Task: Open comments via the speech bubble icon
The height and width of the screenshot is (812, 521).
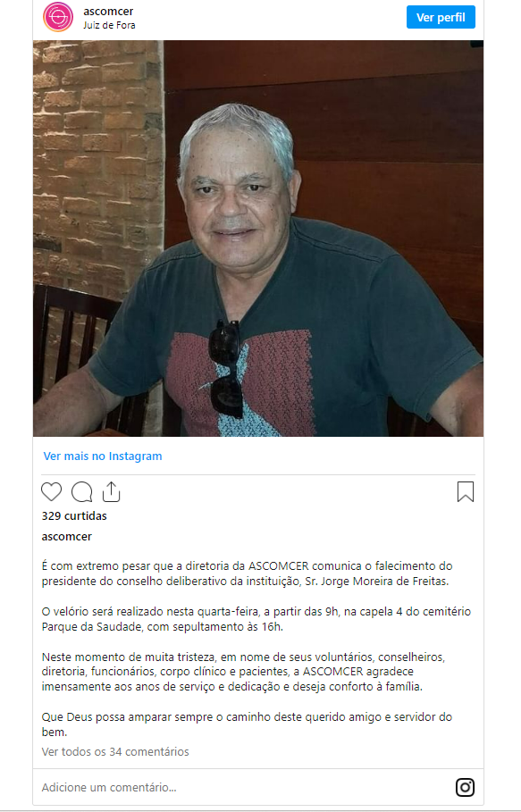Action: (x=82, y=491)
